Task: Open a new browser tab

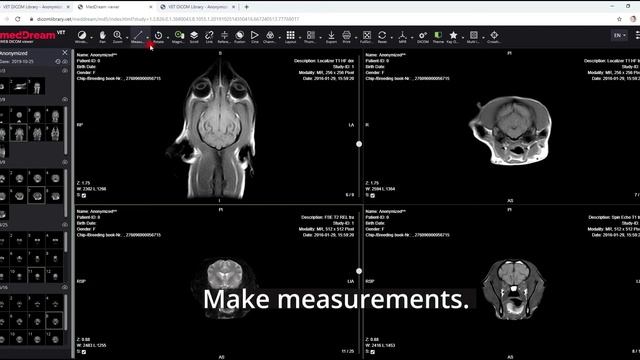Action: click(x=247, y=7)
